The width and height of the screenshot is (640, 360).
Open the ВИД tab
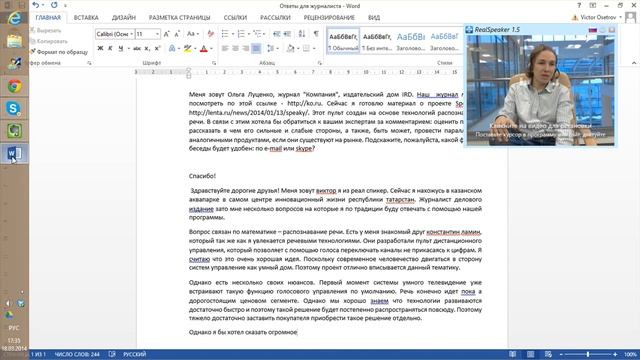(373, 18)
